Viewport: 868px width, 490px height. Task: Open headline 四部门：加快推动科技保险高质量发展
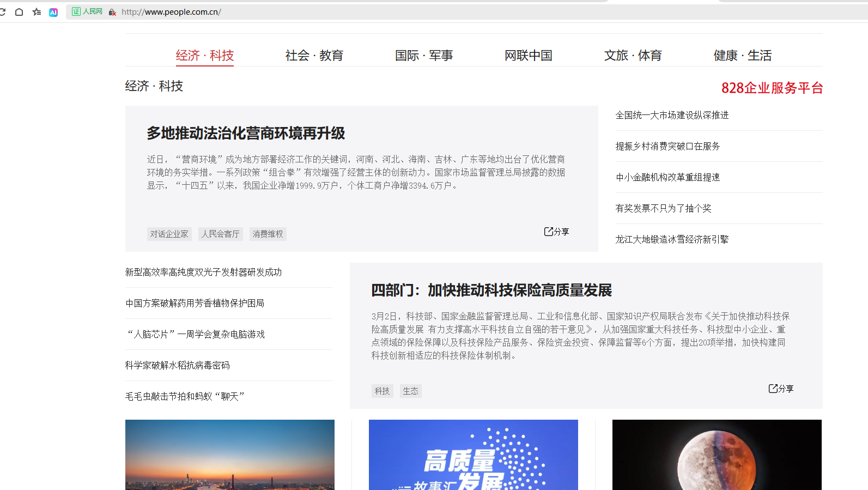click(491, 291)
